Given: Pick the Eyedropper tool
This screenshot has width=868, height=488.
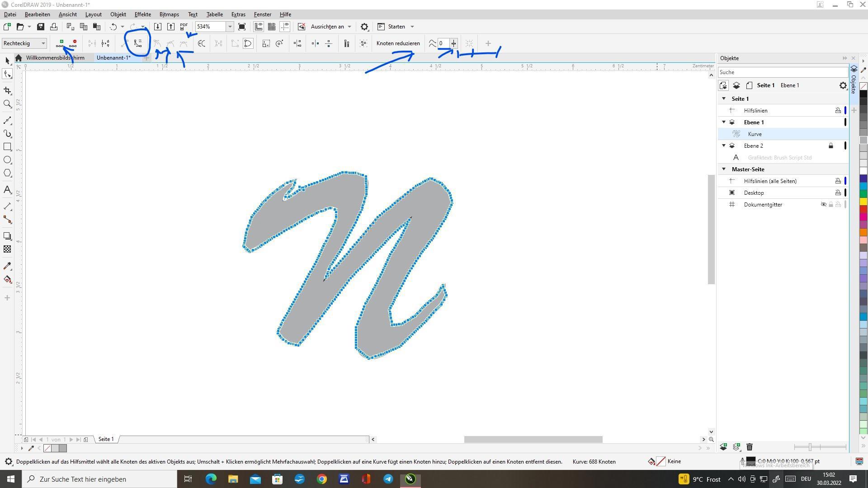Looking at the screenshot, I should pos(7,266).
